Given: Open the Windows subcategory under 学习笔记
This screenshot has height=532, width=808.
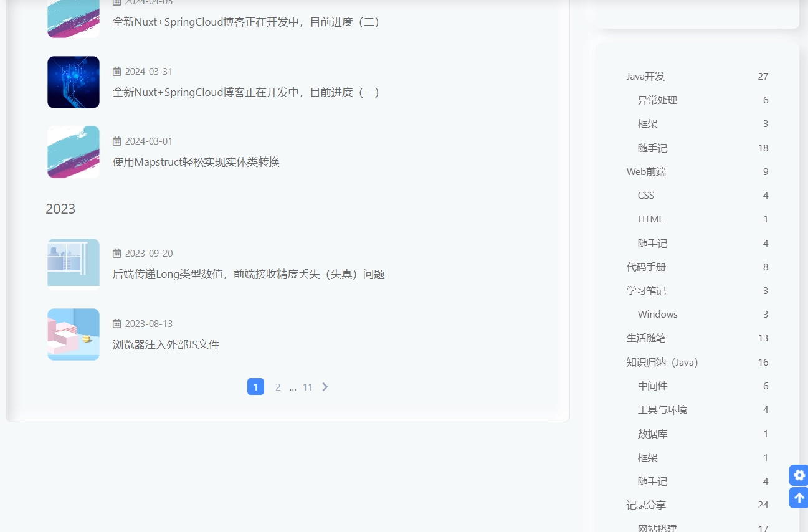Looking at the screenshot, I should point(657,315).
